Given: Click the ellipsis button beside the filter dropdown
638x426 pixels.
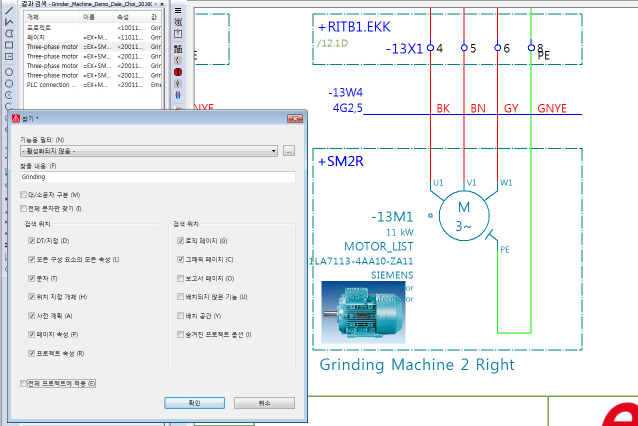Looking at the screenshot, I should click(x=288, y=151).
